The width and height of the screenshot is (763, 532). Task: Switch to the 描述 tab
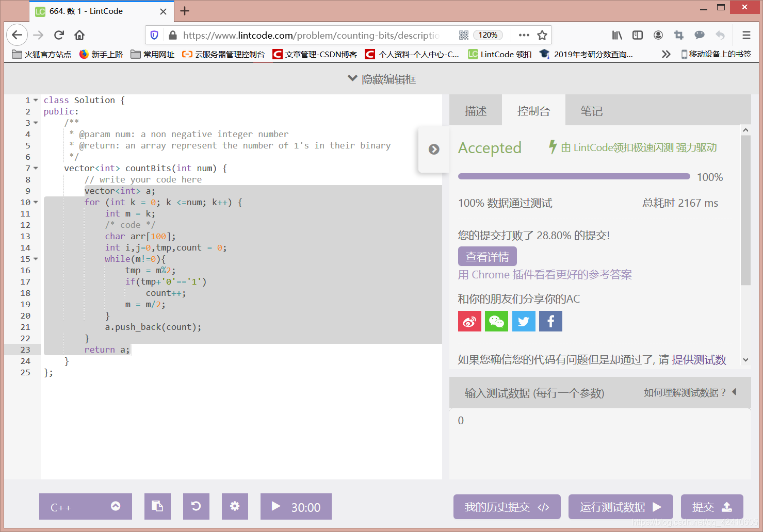pos(475,110)
